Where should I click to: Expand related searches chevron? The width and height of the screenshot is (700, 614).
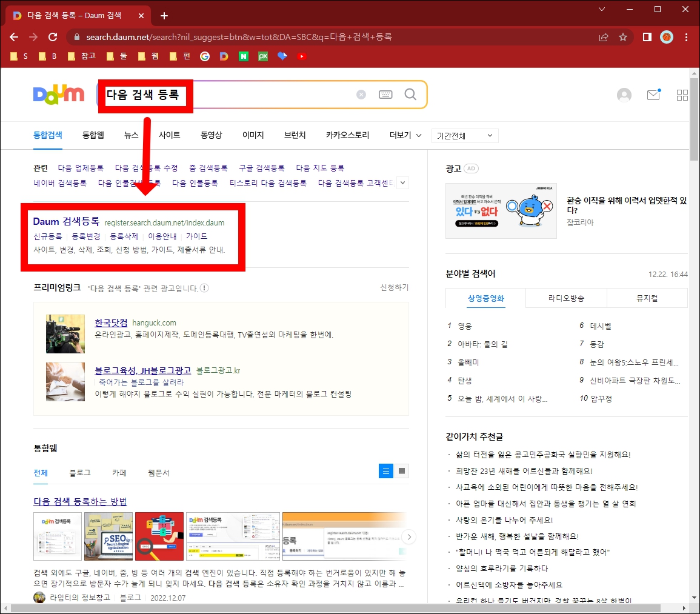click(402, 182)
